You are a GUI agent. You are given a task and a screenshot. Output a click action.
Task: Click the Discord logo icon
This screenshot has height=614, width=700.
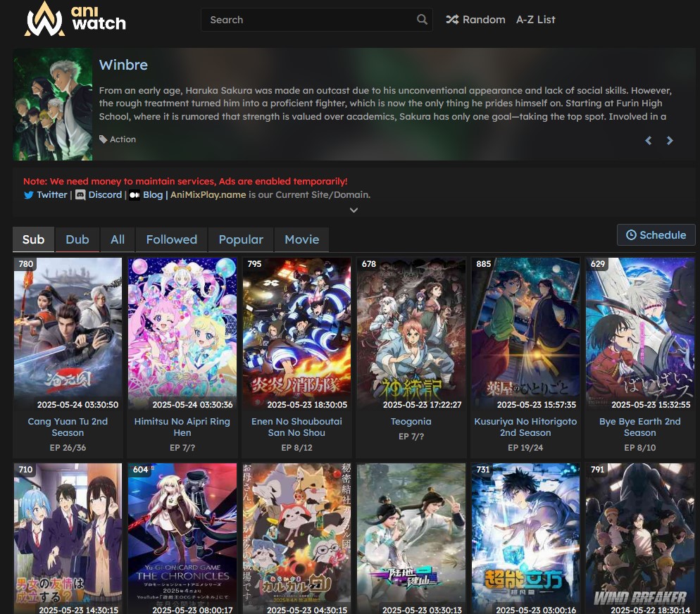[80, 195]
